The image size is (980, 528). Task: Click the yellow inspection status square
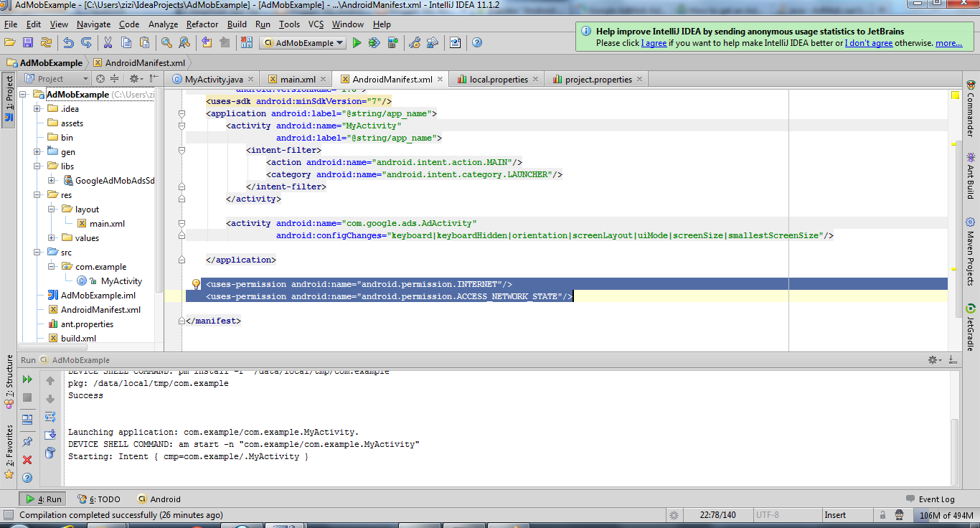tap(955, 95)
